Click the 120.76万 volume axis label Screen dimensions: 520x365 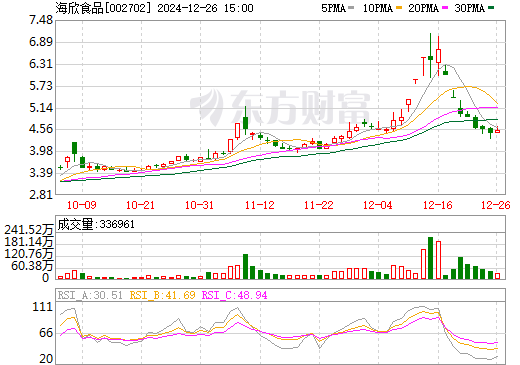point(29,254)
